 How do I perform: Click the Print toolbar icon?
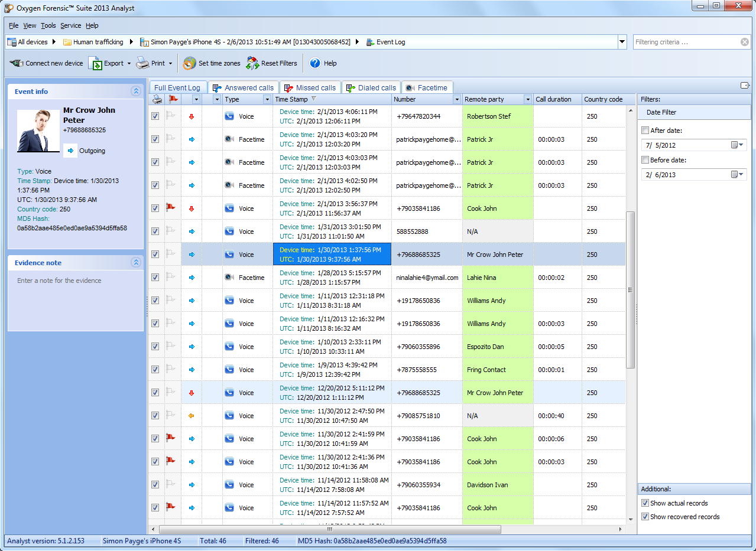pyautogui.click(x=142, y=63)
